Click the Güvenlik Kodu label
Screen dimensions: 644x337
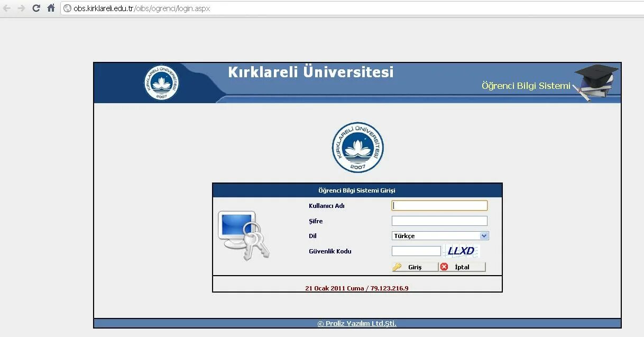pyautogui.click(x=330, y=251)
